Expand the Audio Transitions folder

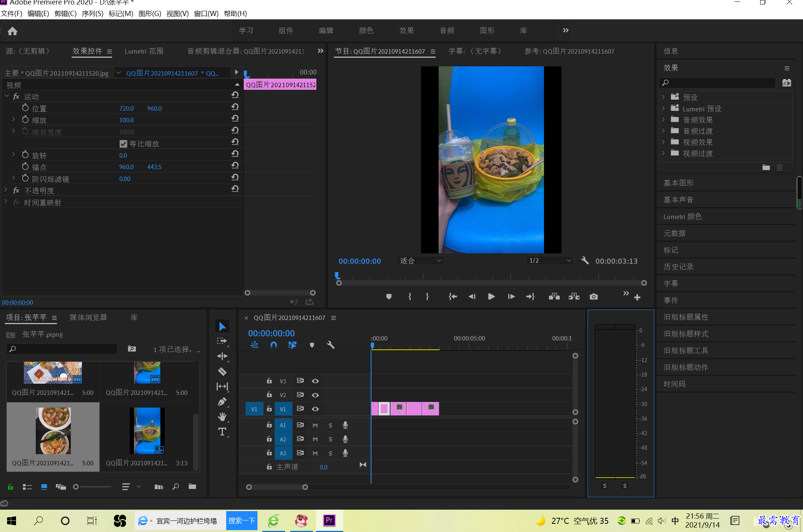(663, 131)
